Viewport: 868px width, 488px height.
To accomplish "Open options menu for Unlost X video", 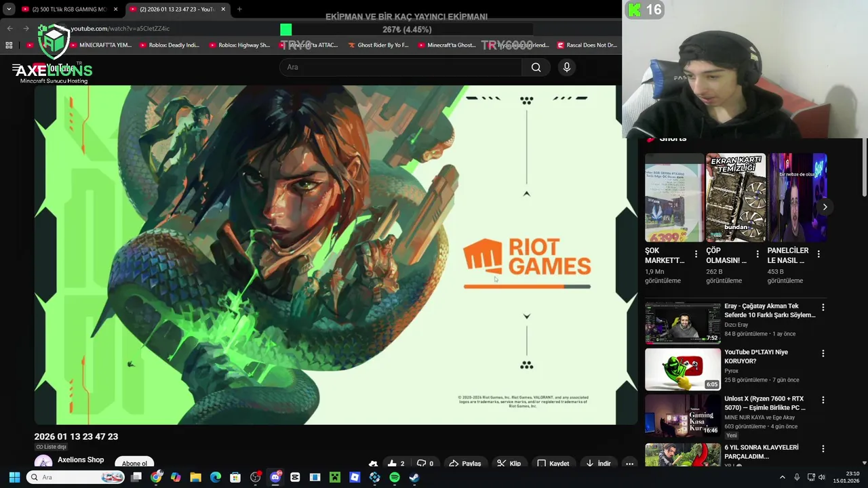I will [823, 400].
